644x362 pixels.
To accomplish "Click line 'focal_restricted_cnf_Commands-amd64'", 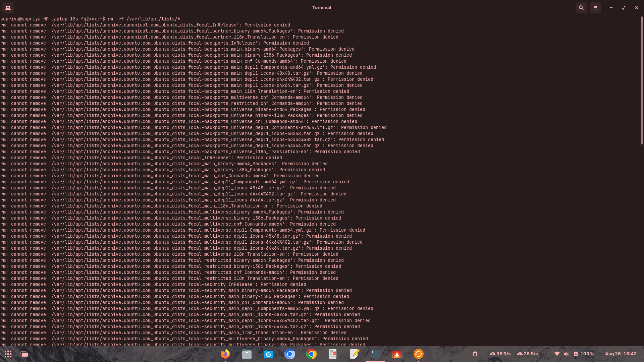I will [x=168, y=272].
